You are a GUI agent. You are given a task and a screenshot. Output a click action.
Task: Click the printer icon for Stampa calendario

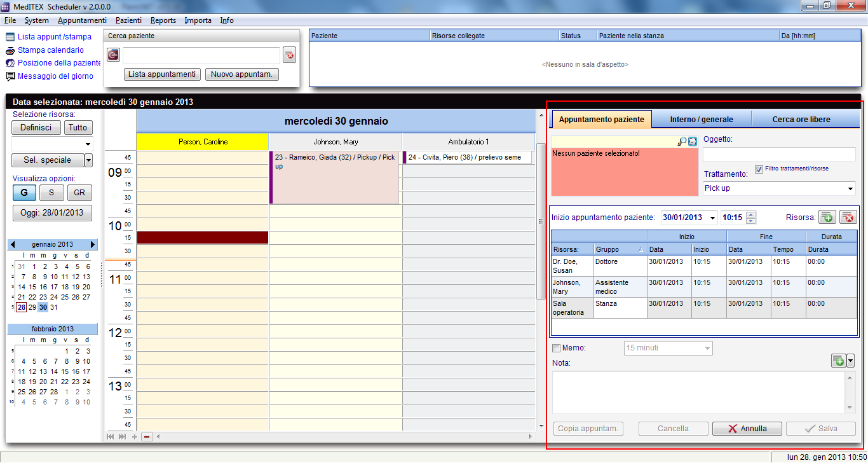(10, 50)
